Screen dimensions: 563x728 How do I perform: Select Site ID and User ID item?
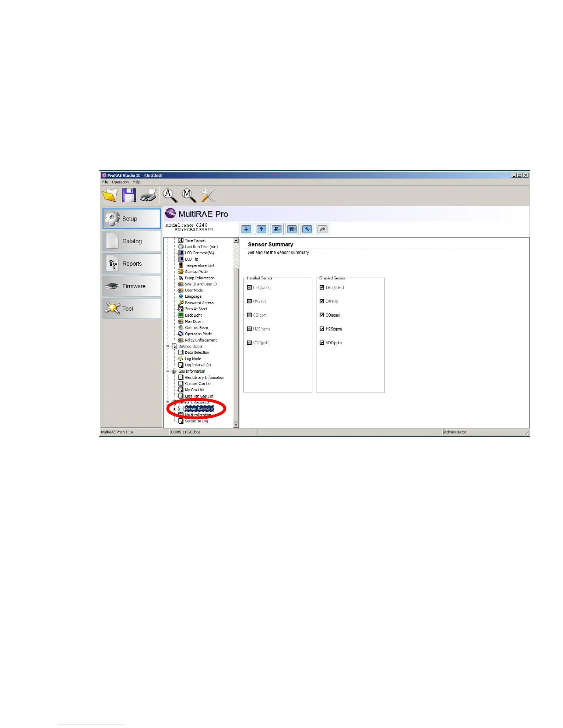coord(201,284)
